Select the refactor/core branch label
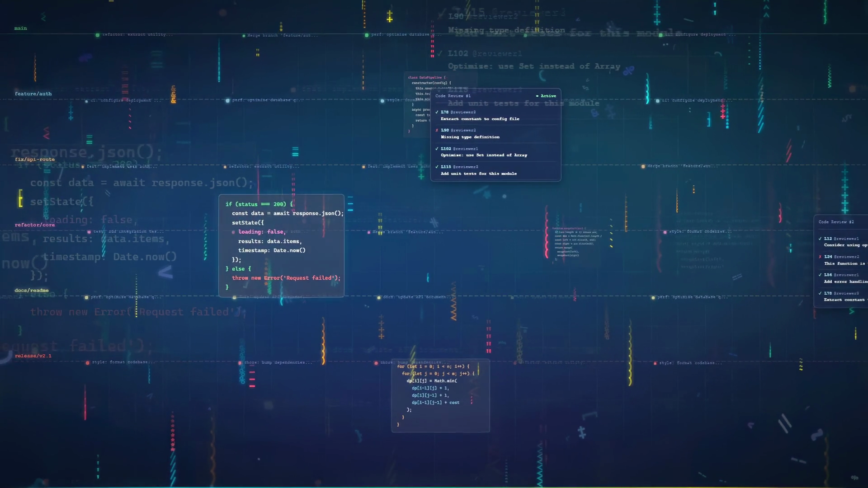The height and width of the screenshot is (488, 868). coord(35,225)
